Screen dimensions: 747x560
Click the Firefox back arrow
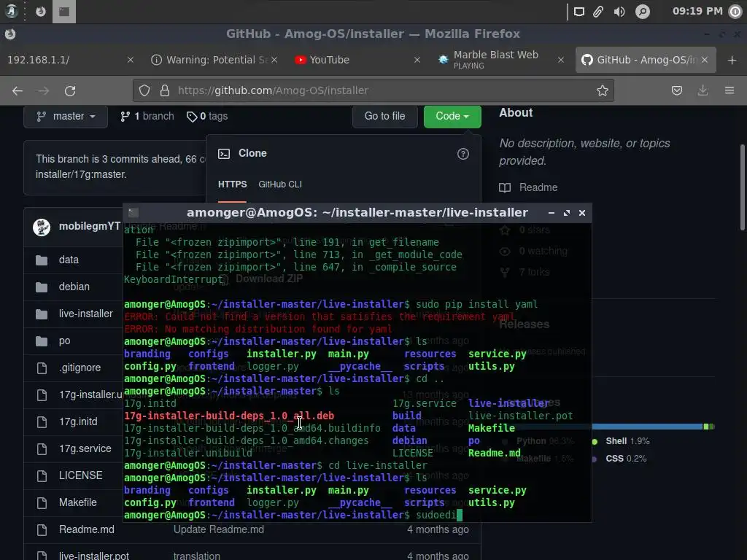pos(18,90)
